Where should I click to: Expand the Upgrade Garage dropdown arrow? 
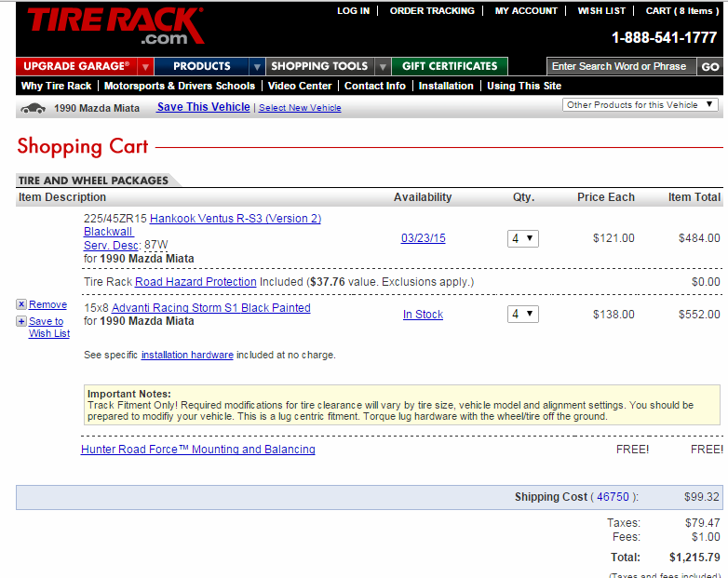[x=145, y=66]
